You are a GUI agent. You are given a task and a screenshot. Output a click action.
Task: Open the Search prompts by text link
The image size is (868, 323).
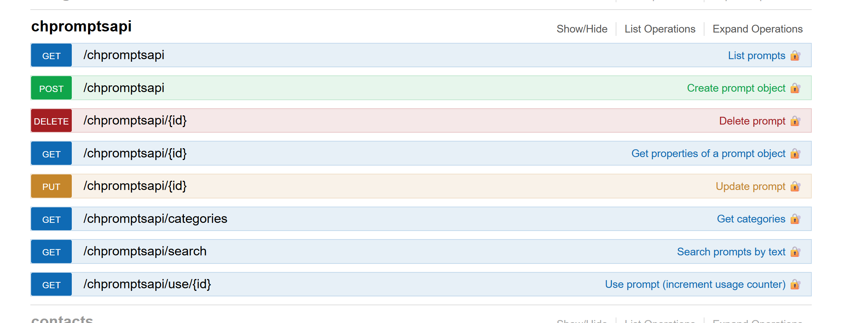[731, 252]
